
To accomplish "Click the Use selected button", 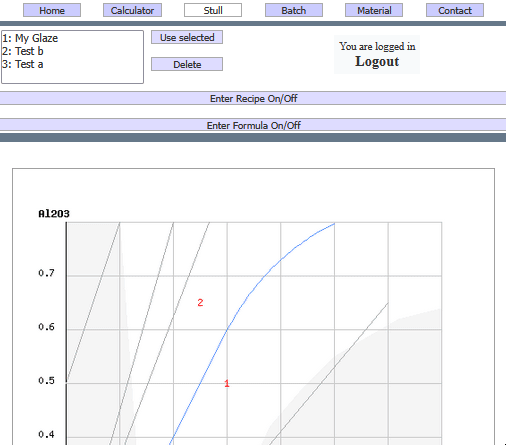I will point(187,37).
